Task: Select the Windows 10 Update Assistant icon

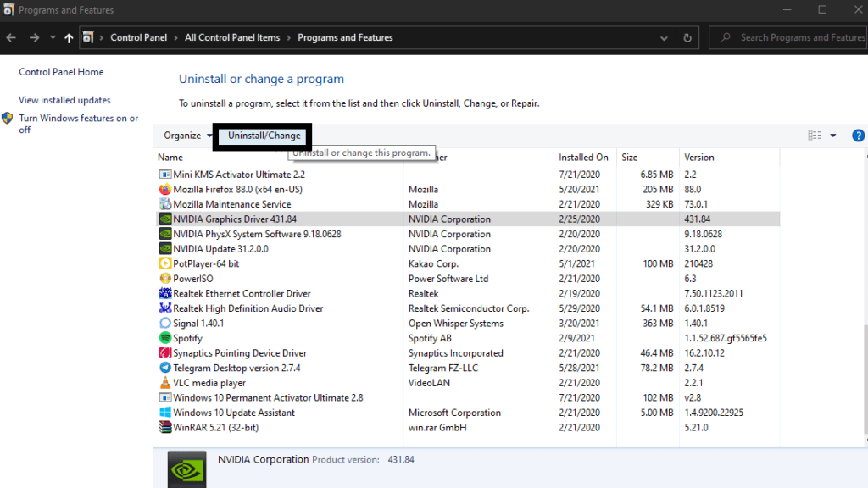Action: 165,413
